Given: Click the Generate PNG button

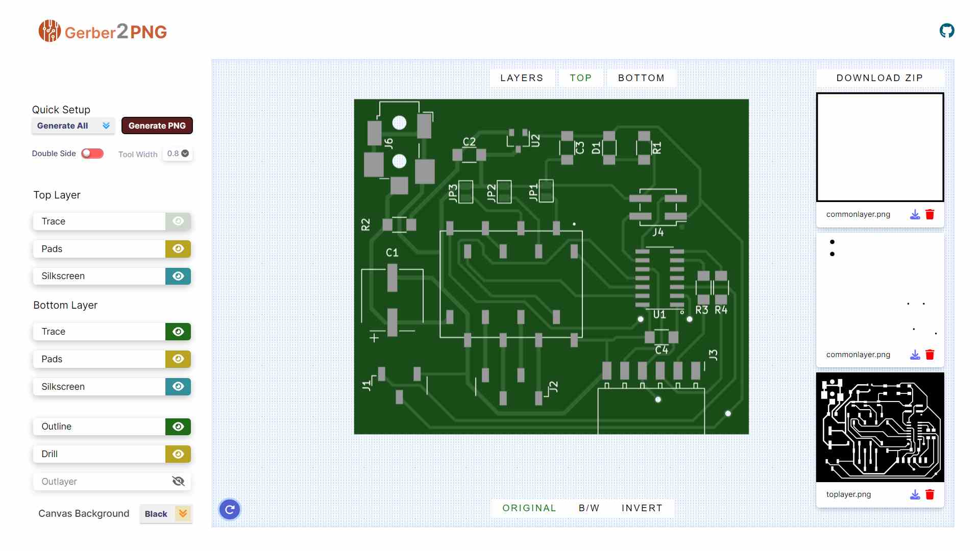Looking at the screenshot, I should (157, 126).
